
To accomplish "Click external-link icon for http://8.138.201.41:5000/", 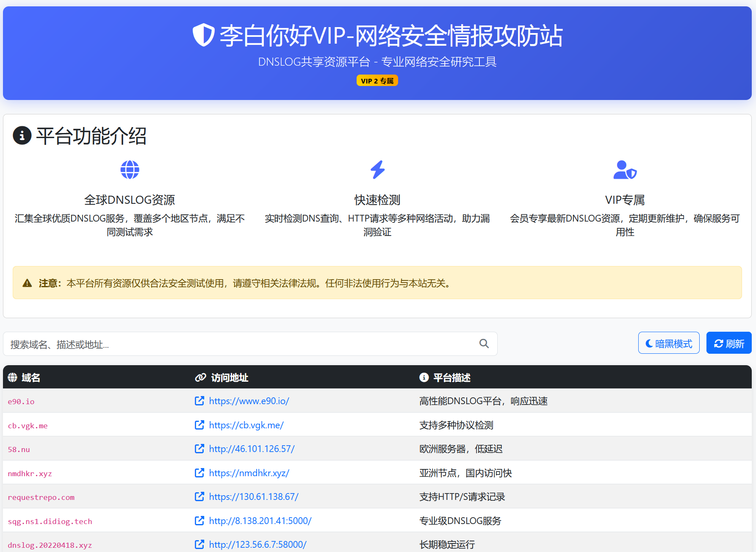I will tap(199, 521).
